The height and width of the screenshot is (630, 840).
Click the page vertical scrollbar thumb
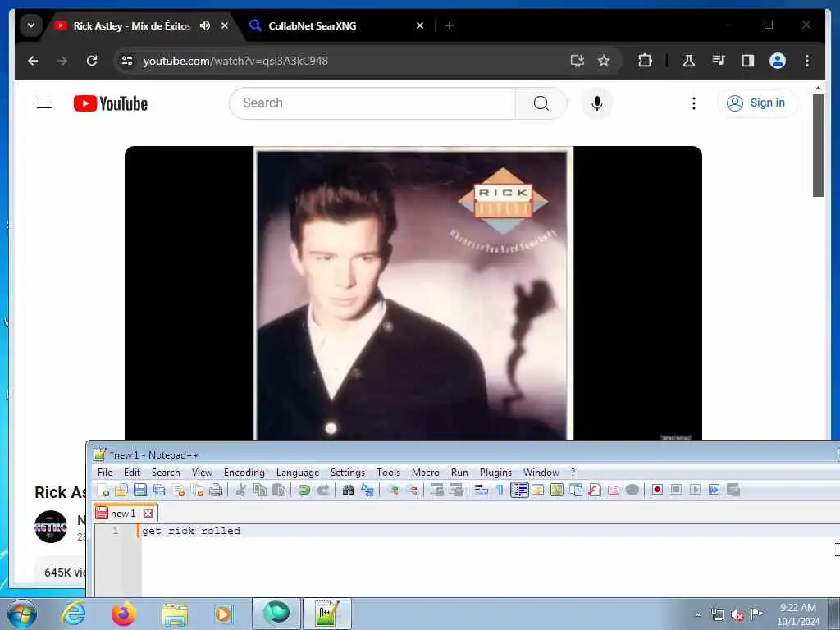tap(818, 146)
